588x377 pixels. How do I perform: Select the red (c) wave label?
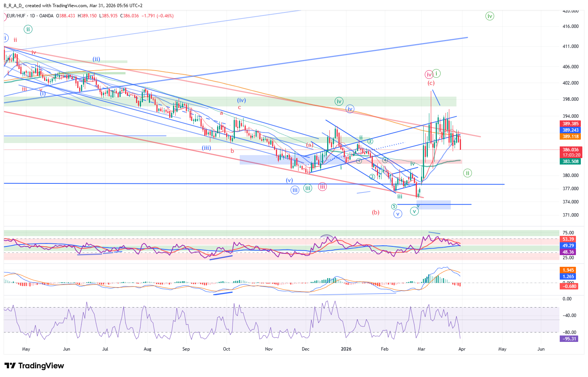(431, 83)
